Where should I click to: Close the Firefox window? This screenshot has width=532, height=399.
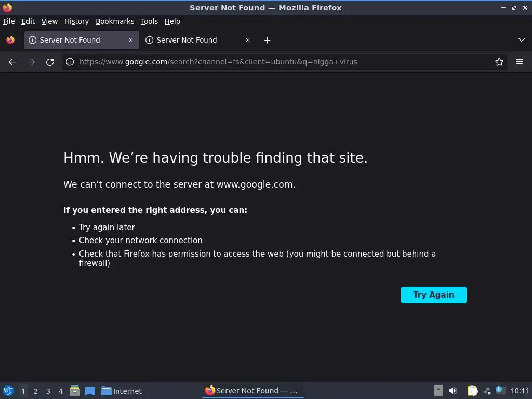coord(525,7)
